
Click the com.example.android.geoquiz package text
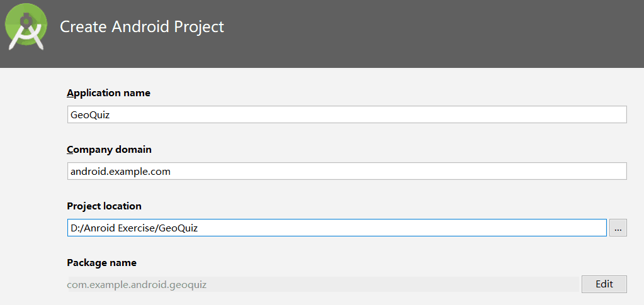click(137, 284)
